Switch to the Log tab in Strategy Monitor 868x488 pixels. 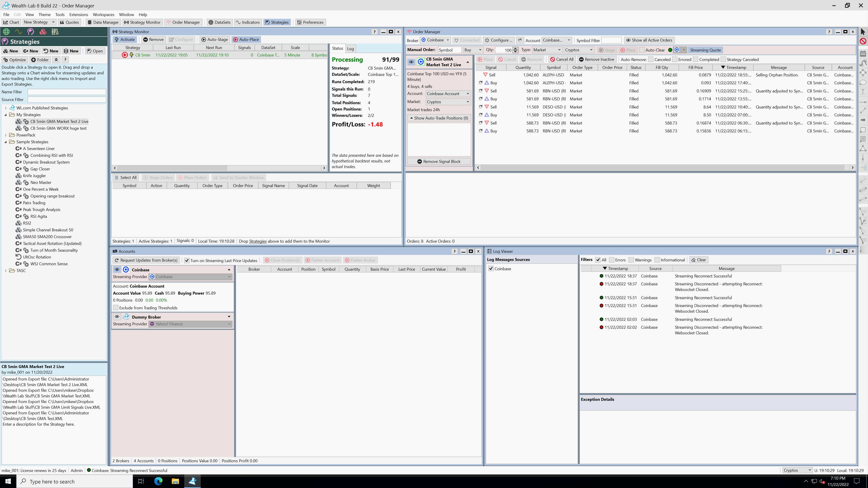click(x=350, y=49)
